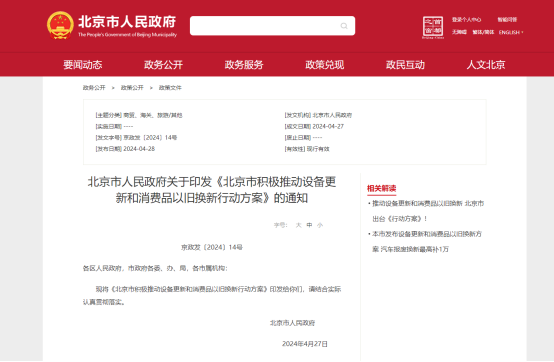Screen dimensions: 554x362
Task: Toggle 繁体/简体 text conversion
Action: [483, 32]
